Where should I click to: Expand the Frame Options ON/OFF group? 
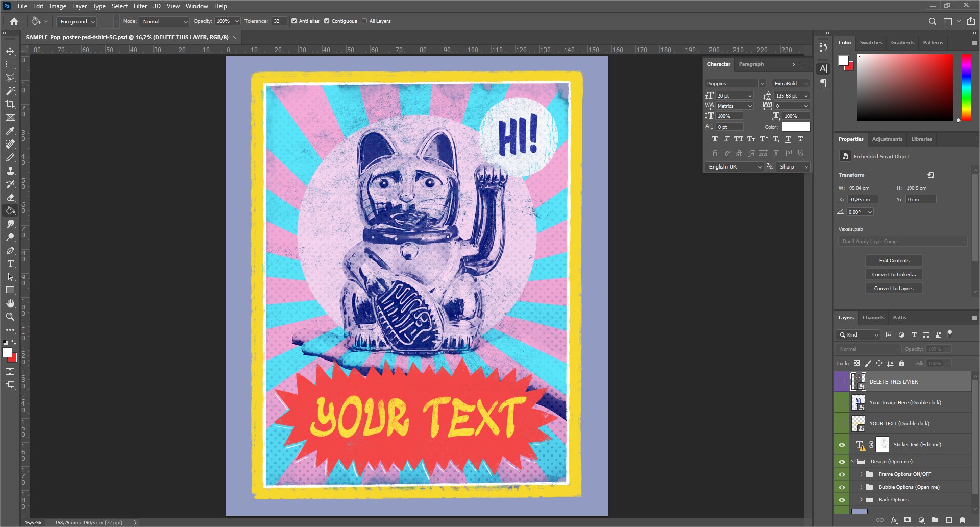pyautogui.click(x=861, y=474)
